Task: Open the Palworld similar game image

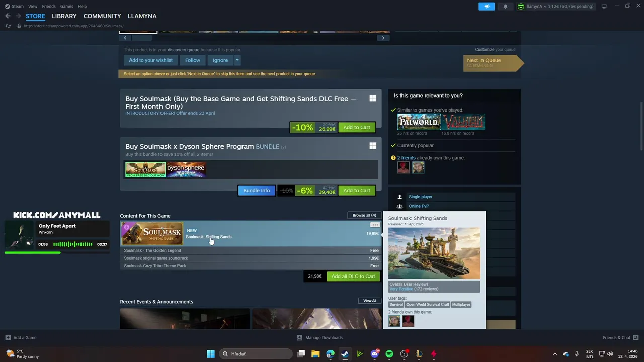Action: (419, 122)
